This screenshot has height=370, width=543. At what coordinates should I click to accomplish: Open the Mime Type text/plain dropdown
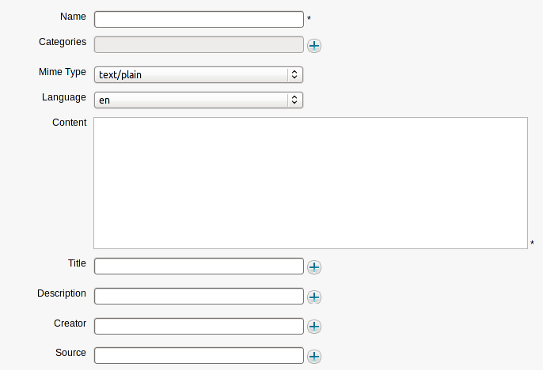[198, 74]
